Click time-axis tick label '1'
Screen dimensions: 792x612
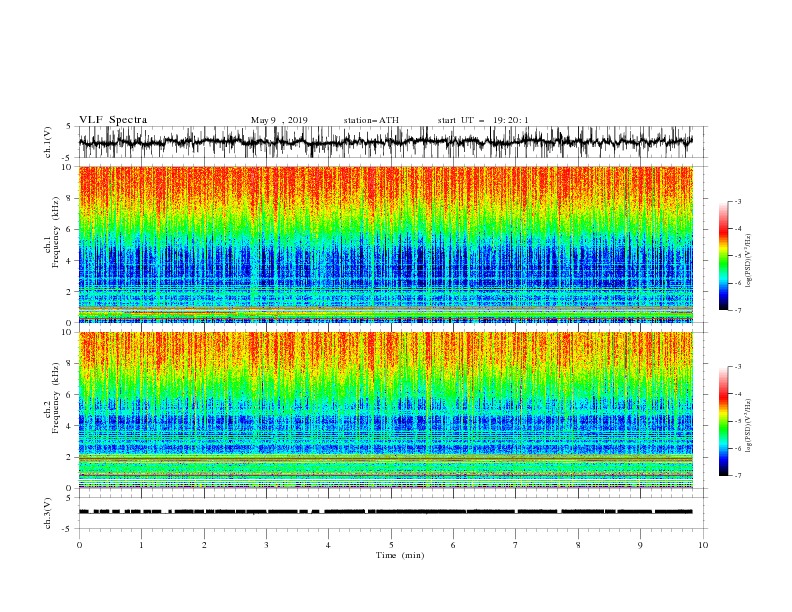tap(141, 545)
